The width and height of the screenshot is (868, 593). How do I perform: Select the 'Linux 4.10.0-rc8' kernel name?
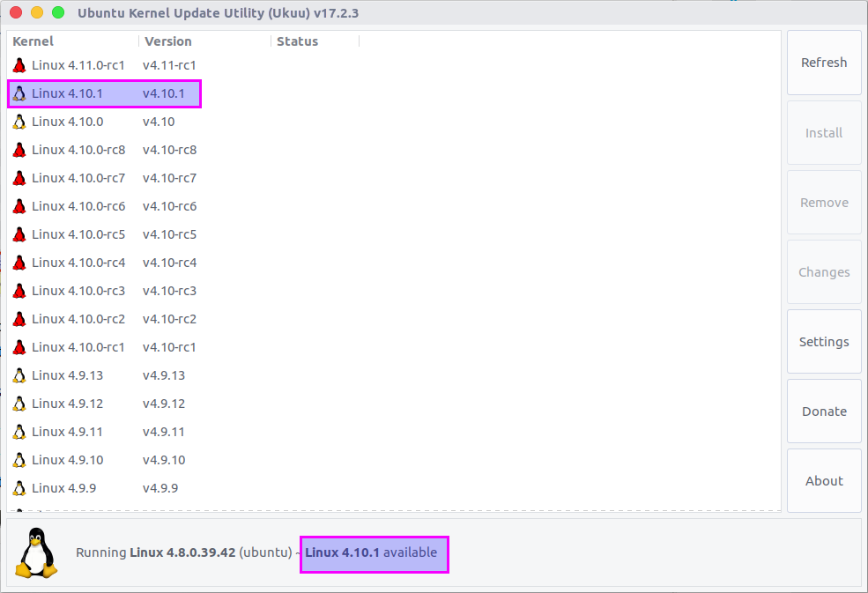click(78, 150)
